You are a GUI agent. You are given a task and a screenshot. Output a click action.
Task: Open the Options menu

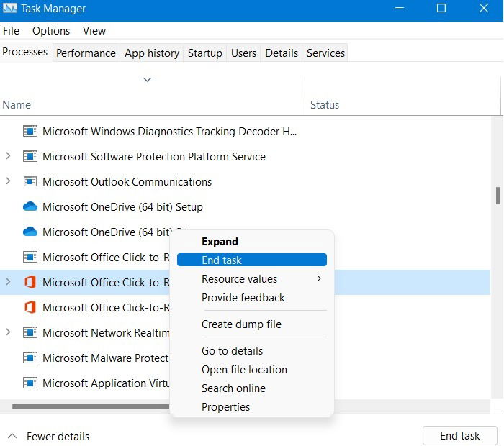pyautogui.click(x=51, y=31)
